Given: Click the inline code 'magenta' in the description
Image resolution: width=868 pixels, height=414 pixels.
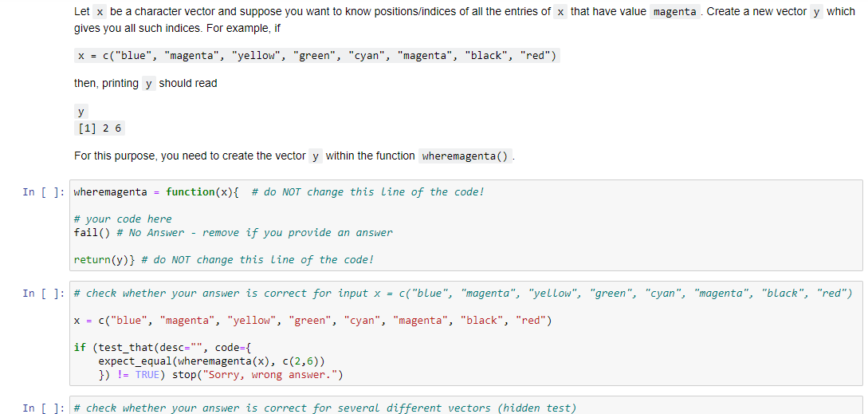Looking at the screenshot, I should tap(674, 12).
